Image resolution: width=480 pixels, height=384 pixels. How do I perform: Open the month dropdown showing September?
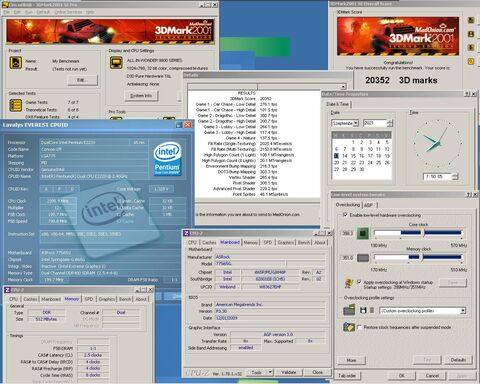356,123
